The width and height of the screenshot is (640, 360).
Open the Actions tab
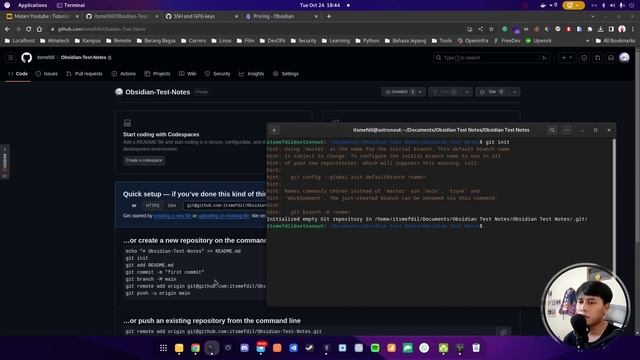coord(124,74)
